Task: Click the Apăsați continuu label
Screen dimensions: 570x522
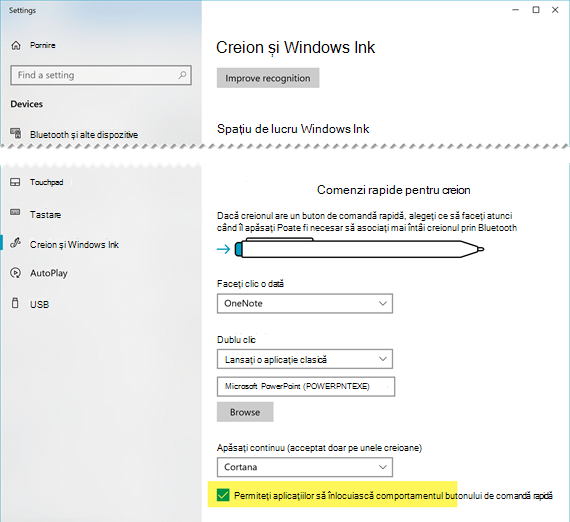Action: click(320, 448)
